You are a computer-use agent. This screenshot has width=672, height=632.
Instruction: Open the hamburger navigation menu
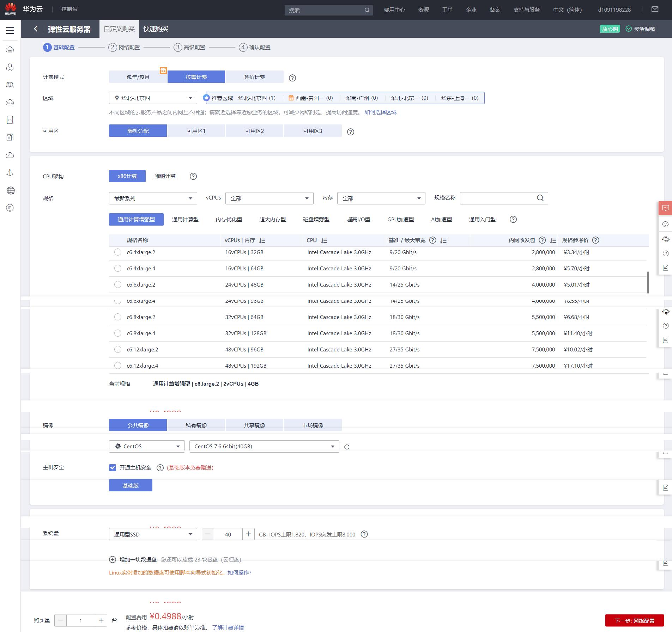pyautogui.click(x=10, y=30)
